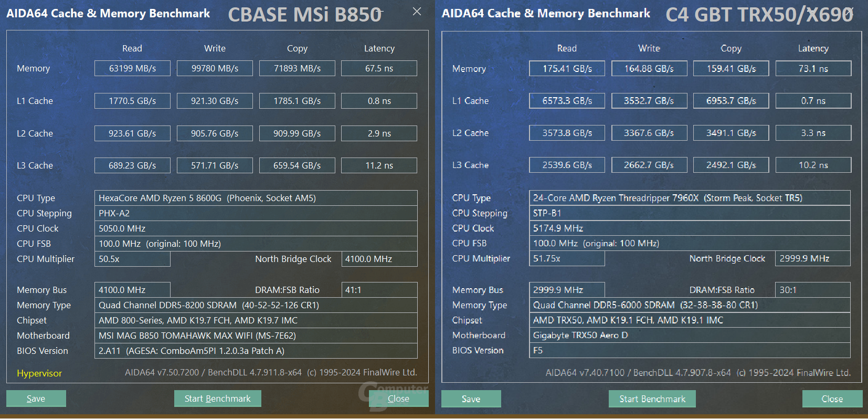Click Close in the TRX50 window
The width and height of the screenshot is (868, 419).
coord(832,399)
